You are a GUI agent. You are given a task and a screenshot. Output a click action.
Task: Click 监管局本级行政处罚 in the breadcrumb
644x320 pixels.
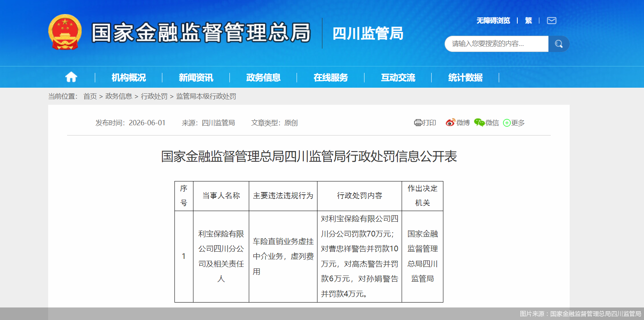pyautogui.click(x=206, y=96)
